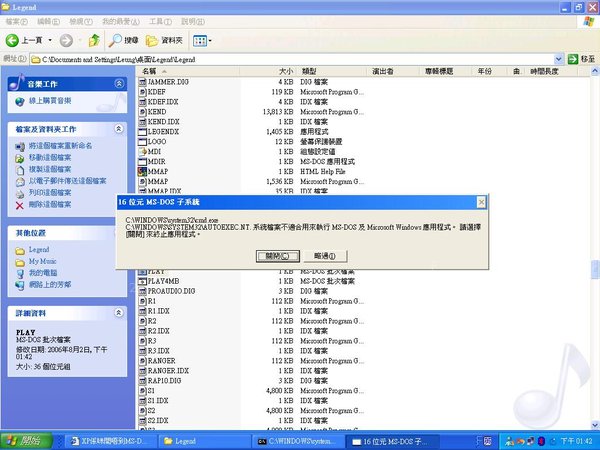Open the 編輯(E) menu
This screenshot has height=450, width=600.
(48, 22)
